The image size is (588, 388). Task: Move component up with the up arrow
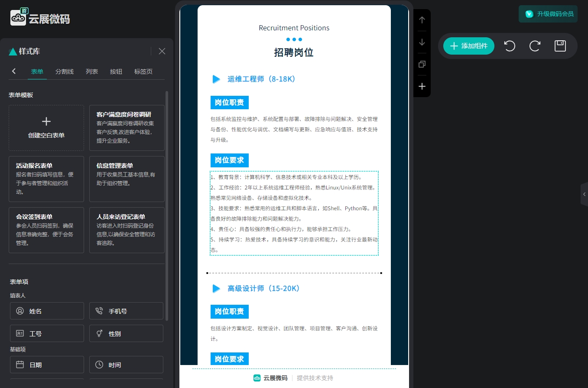[422, 20]
